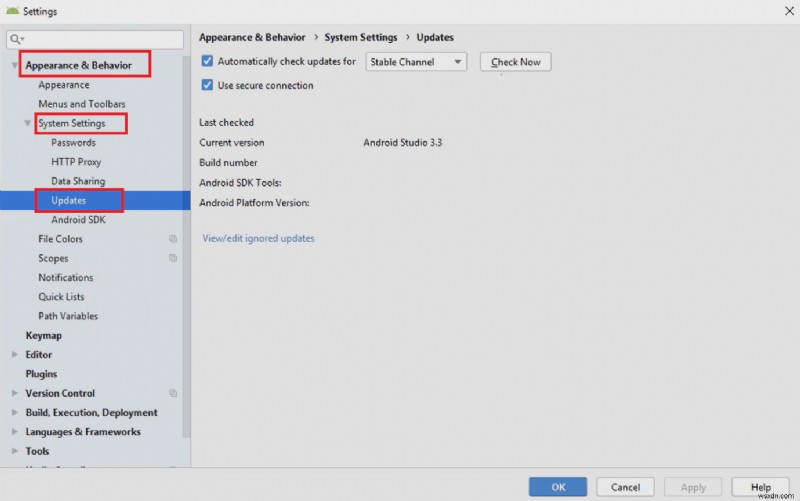Screen dimensions: 800x501
Task: Select Tools category
Action: [x=37, y=451]
